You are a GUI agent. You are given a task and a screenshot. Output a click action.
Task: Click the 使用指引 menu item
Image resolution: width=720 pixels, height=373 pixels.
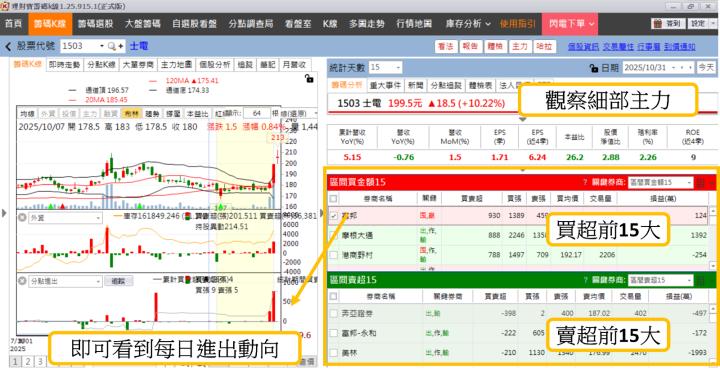tap(518, 23)
